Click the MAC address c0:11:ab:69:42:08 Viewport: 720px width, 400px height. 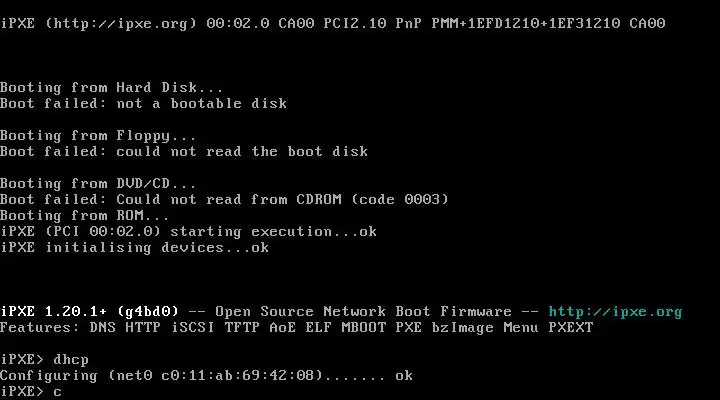point(242,376)
